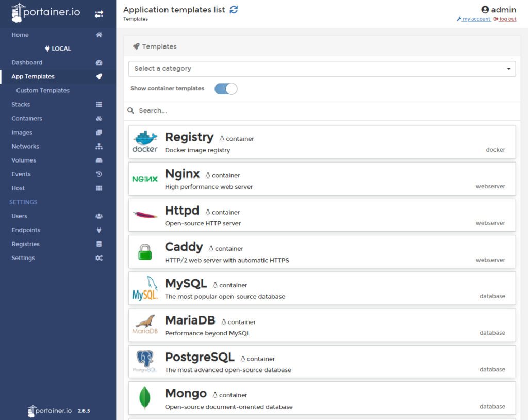The height and width of the screenshot is (420, 528).
Task: Click the PostgreSQL elephant logo
Action: pyautogui.click(x=145, y=361)
